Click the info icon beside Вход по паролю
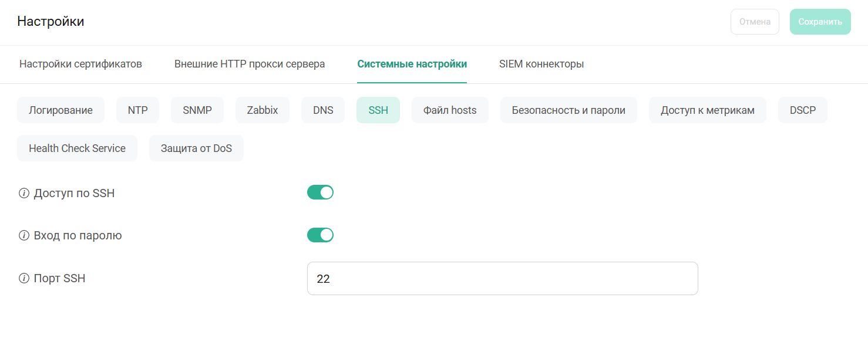 (x=22, y=235)
